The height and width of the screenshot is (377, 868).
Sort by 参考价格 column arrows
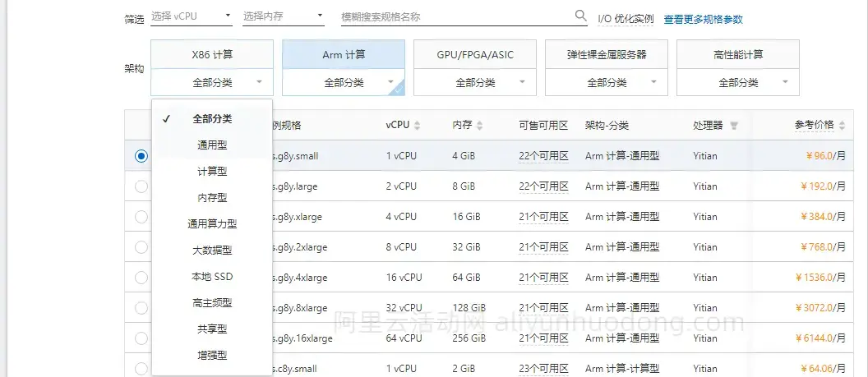pos(842,126)
